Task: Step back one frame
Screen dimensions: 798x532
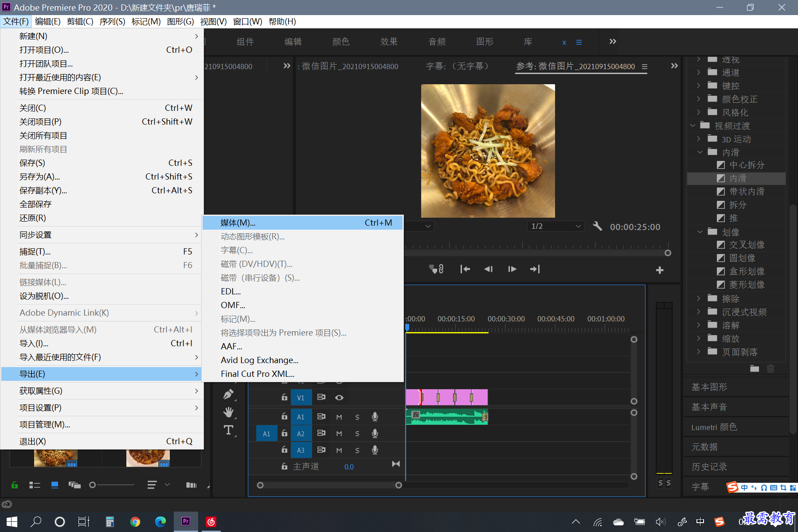Action: click(x=489, y=269)
